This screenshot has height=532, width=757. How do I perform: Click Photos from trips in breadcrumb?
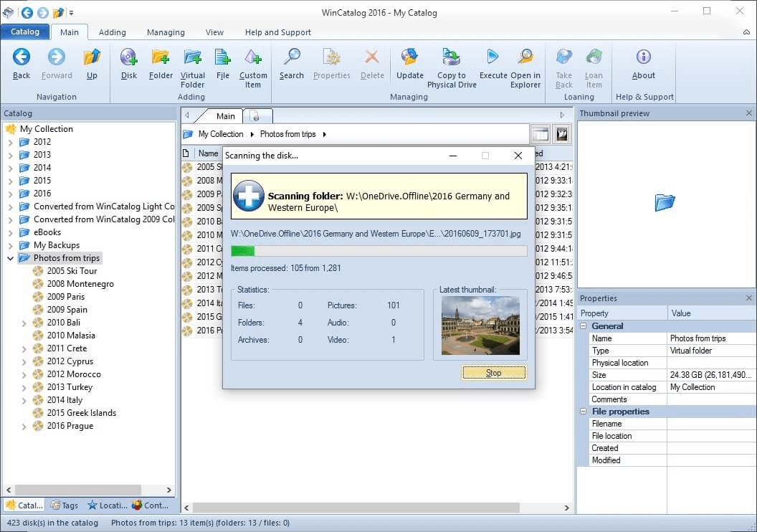coord(287,134)
